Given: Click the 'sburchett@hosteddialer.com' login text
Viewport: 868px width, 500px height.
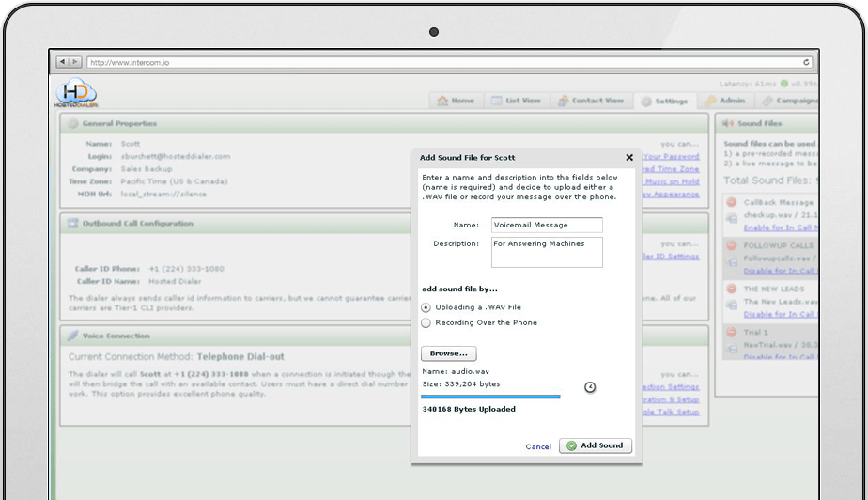Looking at the screenshot, I should click(176, 156).
